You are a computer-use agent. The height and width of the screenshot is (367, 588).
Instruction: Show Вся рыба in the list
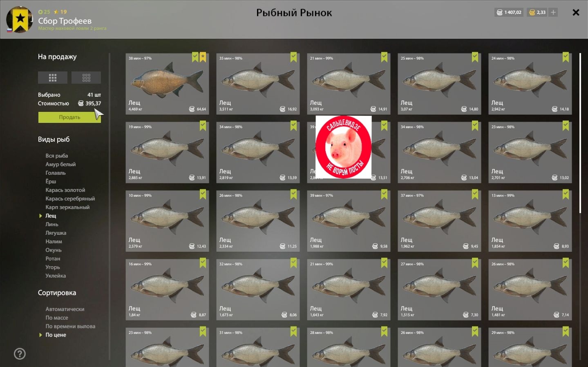click(57, 156)
